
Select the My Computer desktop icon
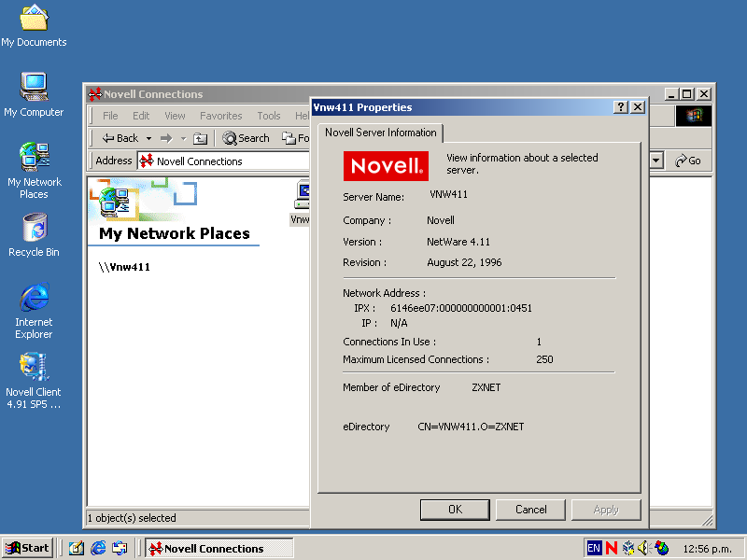(x=34, y=94)
